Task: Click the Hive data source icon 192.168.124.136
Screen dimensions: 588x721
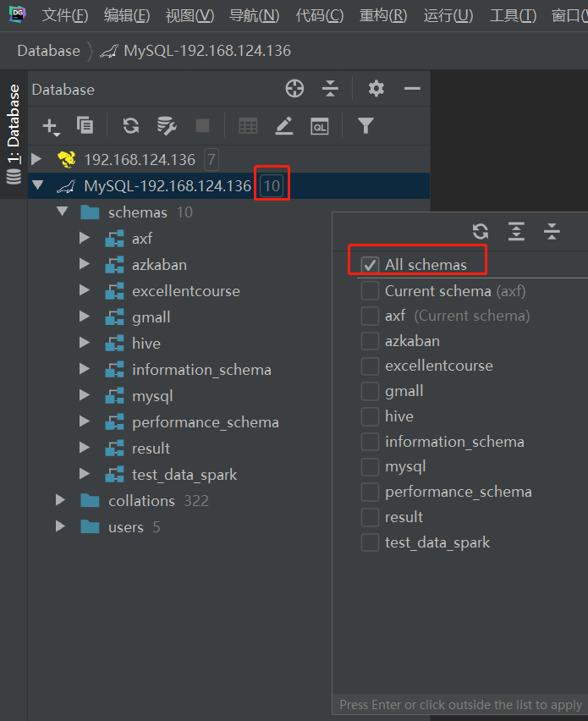Action: 67,160
